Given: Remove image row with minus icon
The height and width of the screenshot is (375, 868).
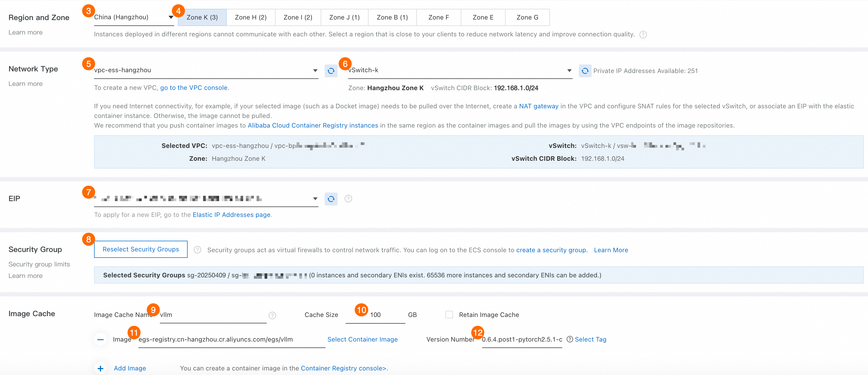Looking at the screenshot, I should [x=100, y=339].
